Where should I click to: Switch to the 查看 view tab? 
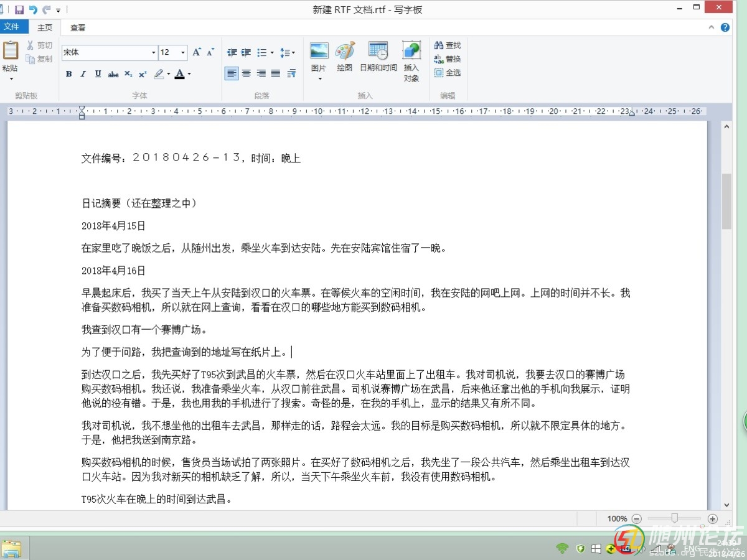point(78,27)
